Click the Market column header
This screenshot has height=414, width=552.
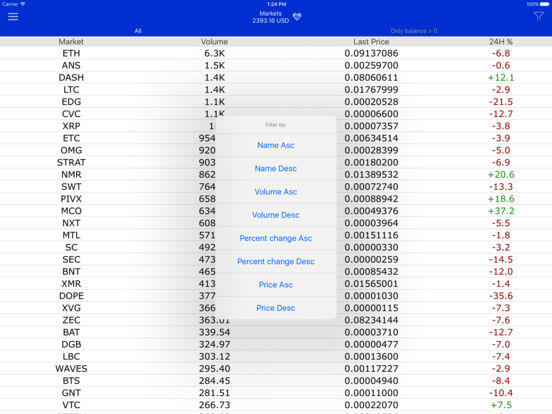[71, 42]
